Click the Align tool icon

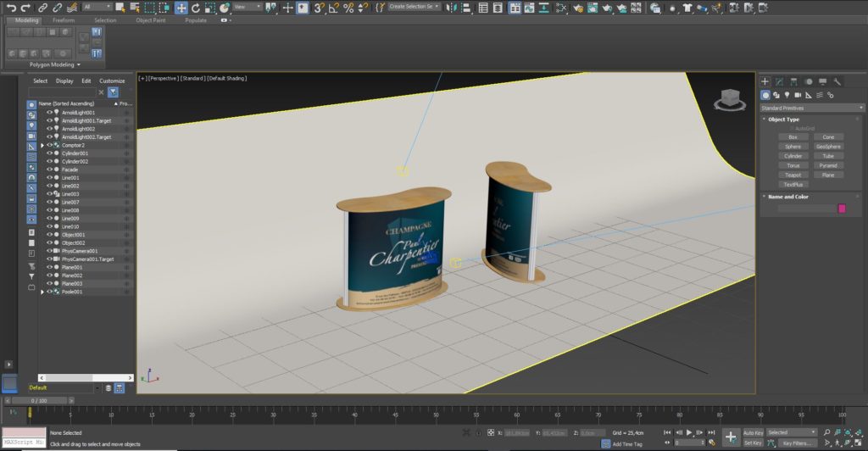[466, 8]
